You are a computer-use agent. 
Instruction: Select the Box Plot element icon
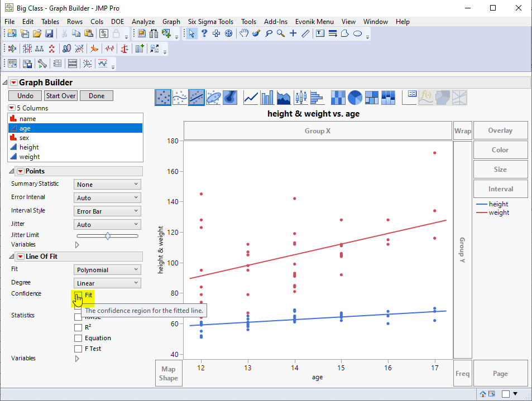tap(300, 98)
